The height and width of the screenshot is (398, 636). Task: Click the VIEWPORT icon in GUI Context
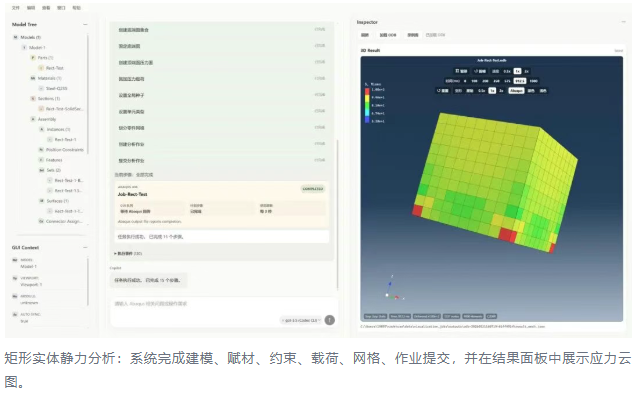pos(15,278)
